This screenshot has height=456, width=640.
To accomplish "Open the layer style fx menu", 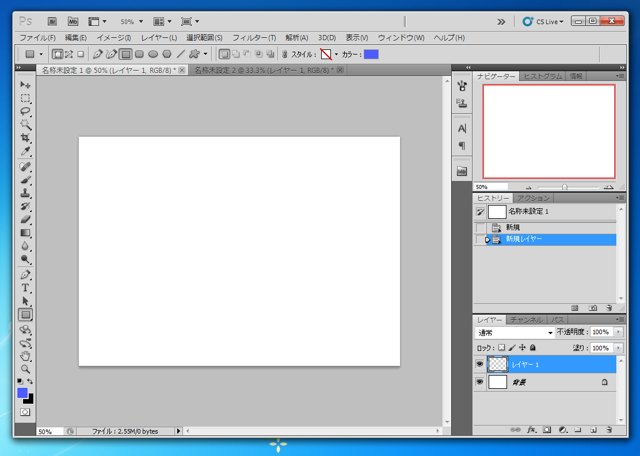I will tap(532, 430).
